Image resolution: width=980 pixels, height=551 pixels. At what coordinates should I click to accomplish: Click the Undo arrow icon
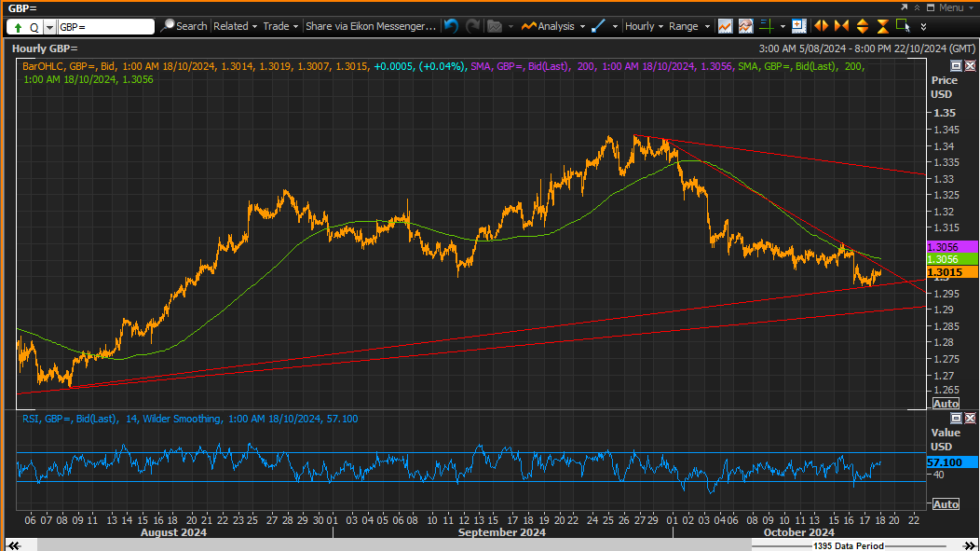pos(451,26)
